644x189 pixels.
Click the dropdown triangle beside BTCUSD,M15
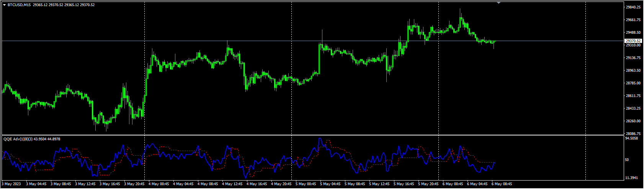point(4,5)
